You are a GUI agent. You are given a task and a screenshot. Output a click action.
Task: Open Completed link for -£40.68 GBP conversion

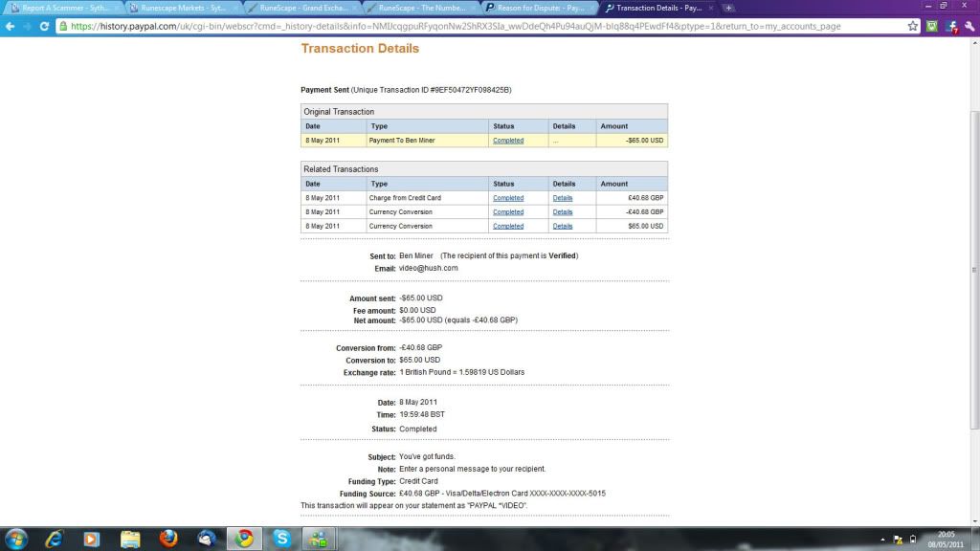(508, 212)
